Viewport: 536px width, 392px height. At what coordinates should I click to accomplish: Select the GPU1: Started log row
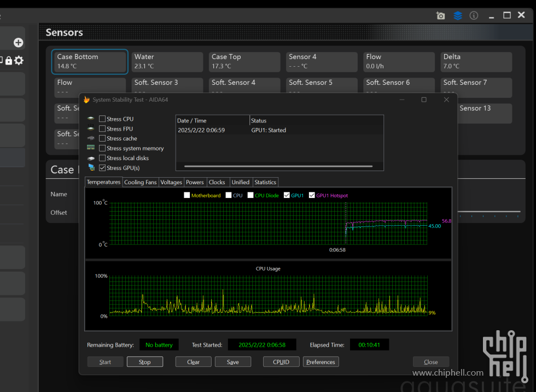[x=279, y=130]
